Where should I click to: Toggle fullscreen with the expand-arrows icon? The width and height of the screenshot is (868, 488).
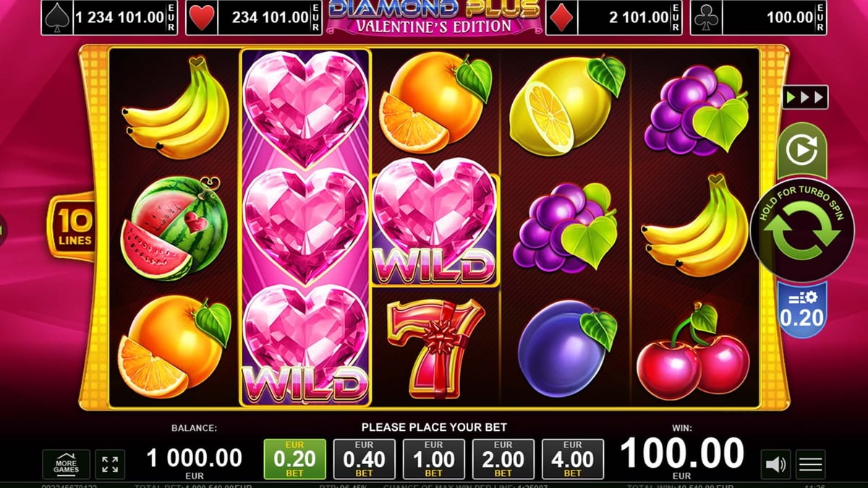point(110,464)
